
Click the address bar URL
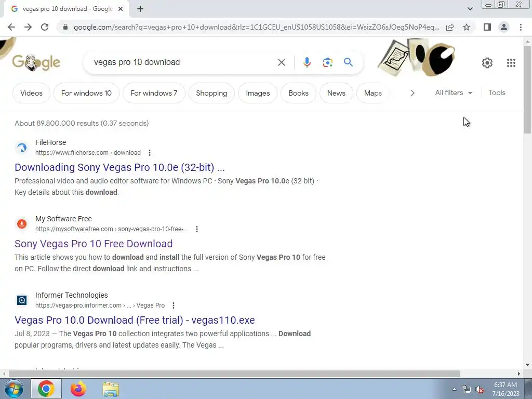tap(257, 27)
